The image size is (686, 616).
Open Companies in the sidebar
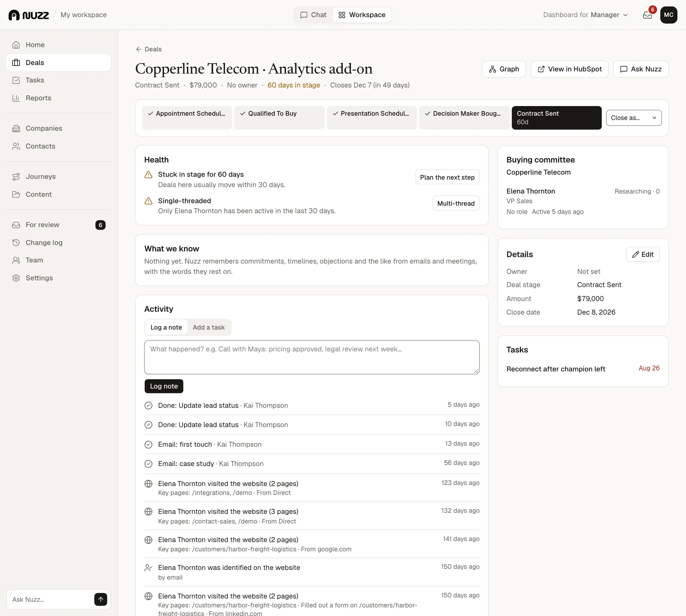[x=59, y=128]
